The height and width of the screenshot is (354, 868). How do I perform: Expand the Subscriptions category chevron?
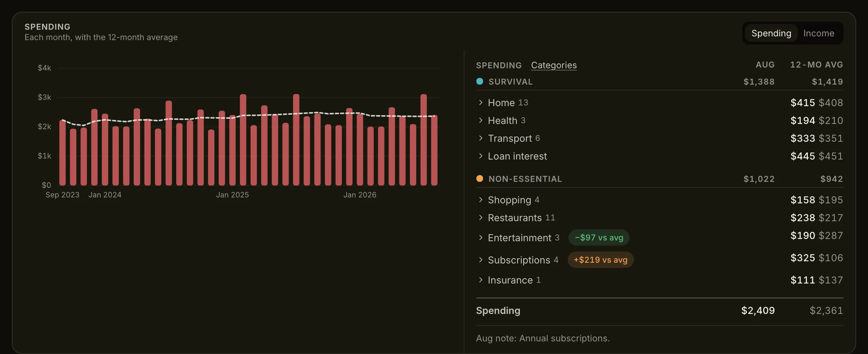tap(480, 260)
